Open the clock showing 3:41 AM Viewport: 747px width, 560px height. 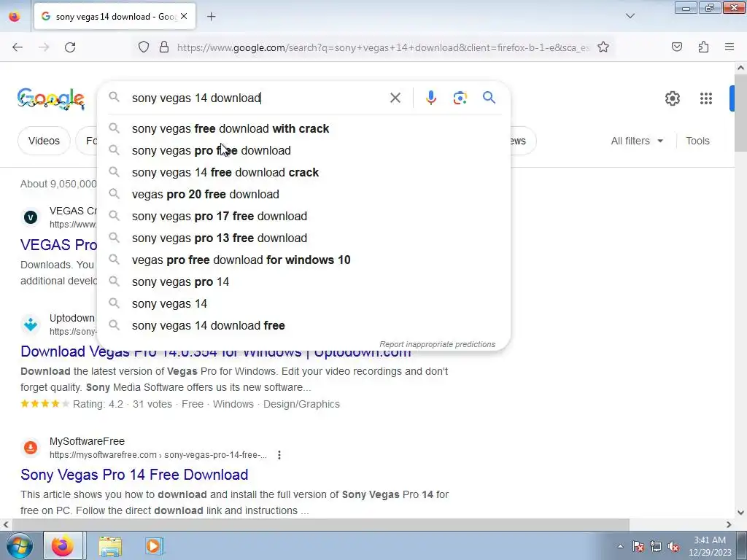pos(710,546)
